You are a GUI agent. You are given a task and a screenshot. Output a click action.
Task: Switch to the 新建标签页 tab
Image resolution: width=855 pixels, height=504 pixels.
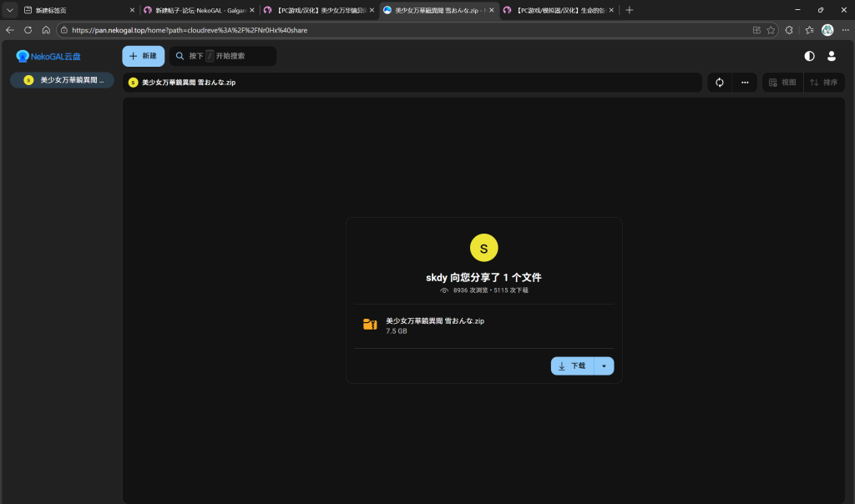point(75,10)
